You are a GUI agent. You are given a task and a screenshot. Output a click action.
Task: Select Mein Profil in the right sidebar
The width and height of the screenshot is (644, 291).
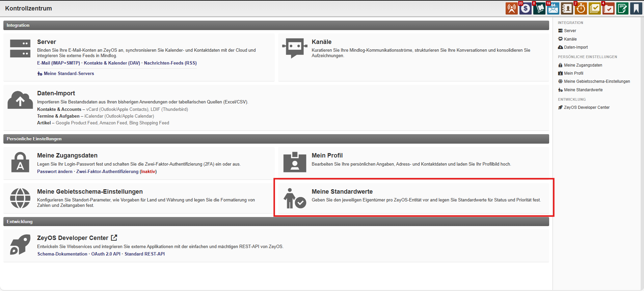(573, 73)
